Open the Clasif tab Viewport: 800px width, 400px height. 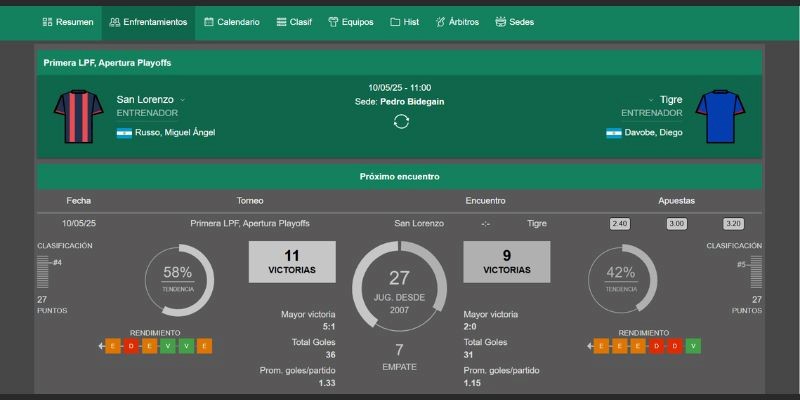(294, 22)
